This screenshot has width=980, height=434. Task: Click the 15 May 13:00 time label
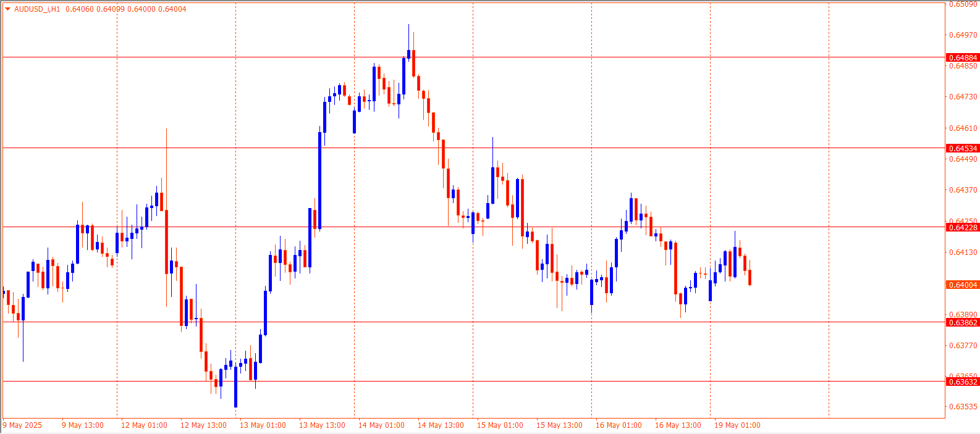tap(559, 425)
